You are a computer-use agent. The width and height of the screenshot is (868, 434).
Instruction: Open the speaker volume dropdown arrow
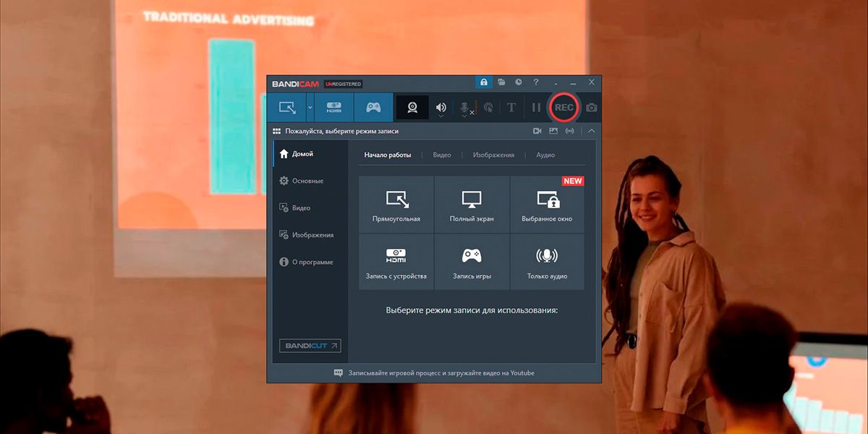(x=441, y=116)
